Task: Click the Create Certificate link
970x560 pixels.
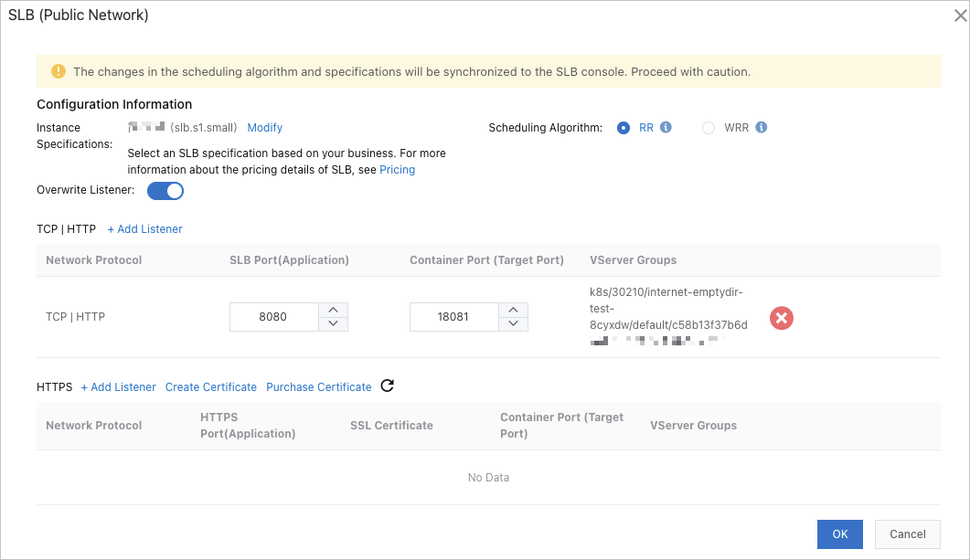Action: (x=211, y=387)
